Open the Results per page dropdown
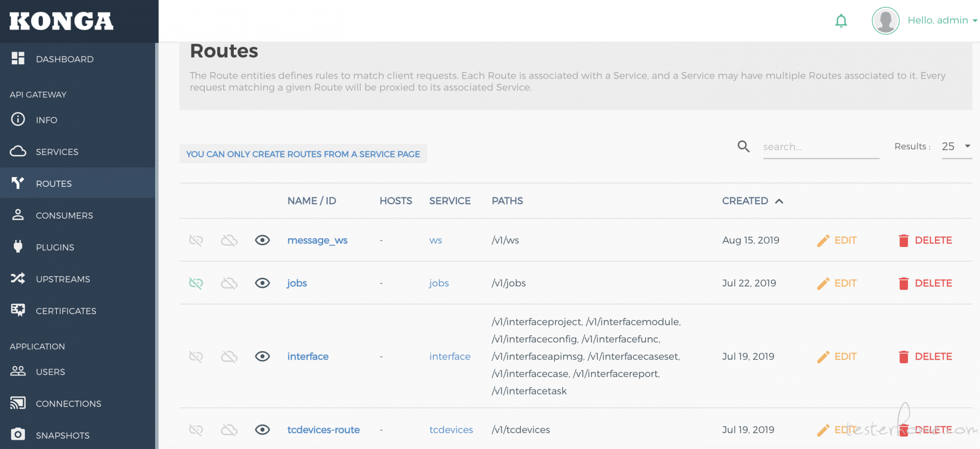This screenshot has height=449, width=980. (x=956, y=146)
